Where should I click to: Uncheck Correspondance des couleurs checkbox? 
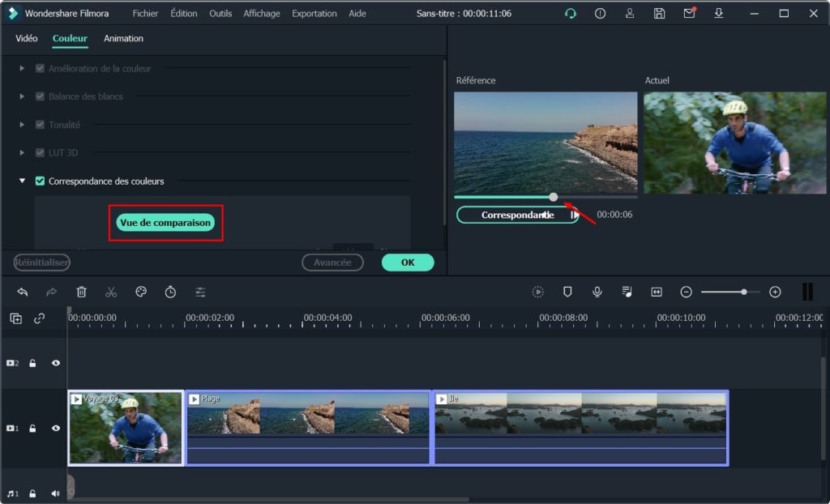pyautogui.click(x=40, y=181)
